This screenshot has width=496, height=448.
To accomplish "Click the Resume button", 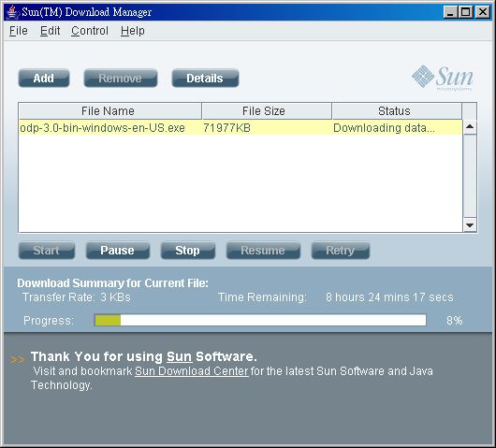I will (x=263, y=251).
